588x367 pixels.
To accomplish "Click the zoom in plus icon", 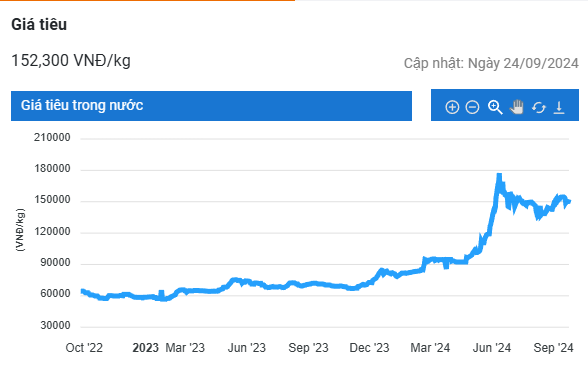I will pyautogui.click(x=452, y=107).
